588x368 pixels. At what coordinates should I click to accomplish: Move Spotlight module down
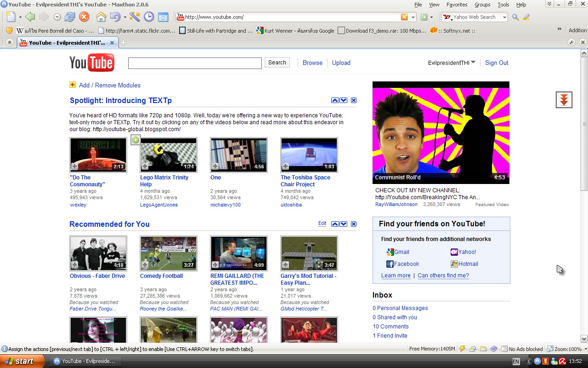343,100
